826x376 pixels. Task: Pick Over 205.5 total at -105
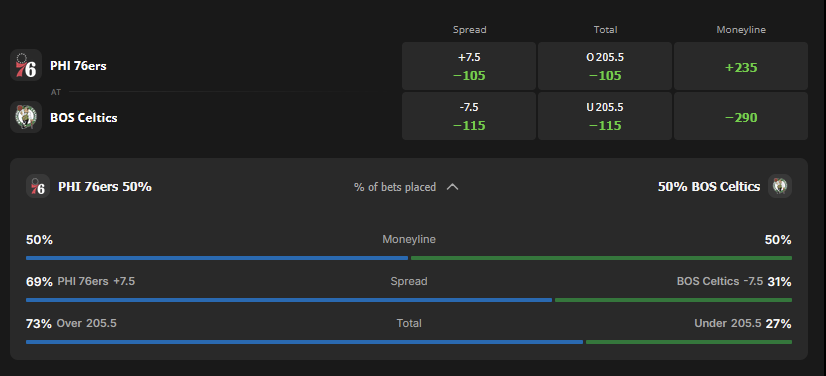(605, 66)
